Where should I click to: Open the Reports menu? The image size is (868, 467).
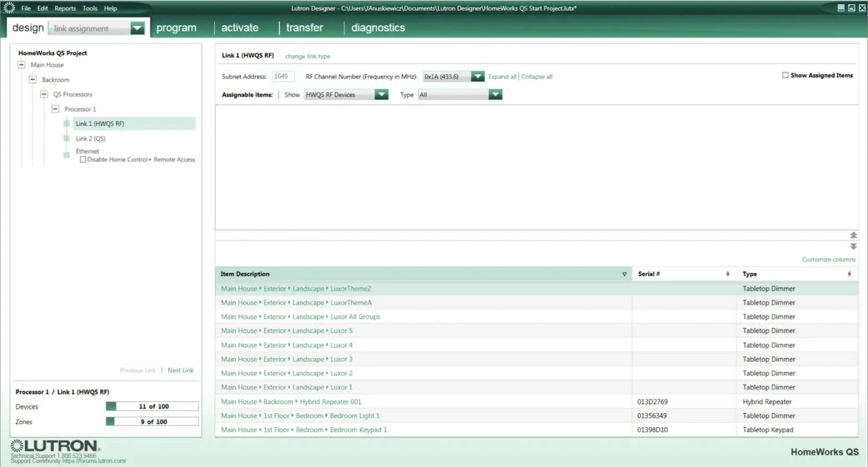click(x=65, y=8)
